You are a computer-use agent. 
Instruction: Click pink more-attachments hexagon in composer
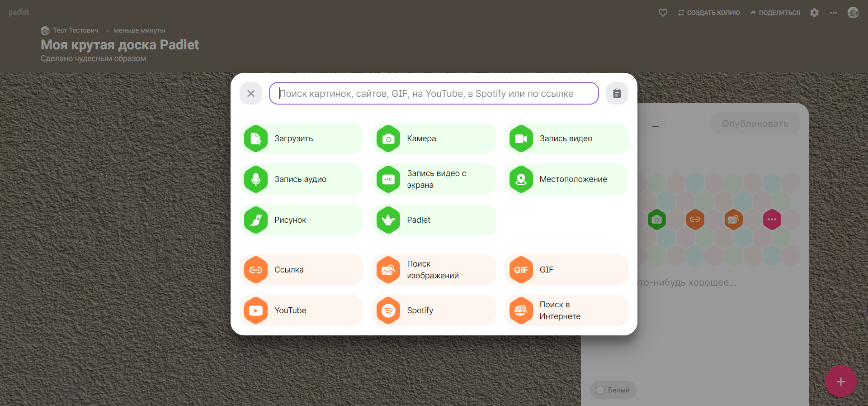point(772,220)
